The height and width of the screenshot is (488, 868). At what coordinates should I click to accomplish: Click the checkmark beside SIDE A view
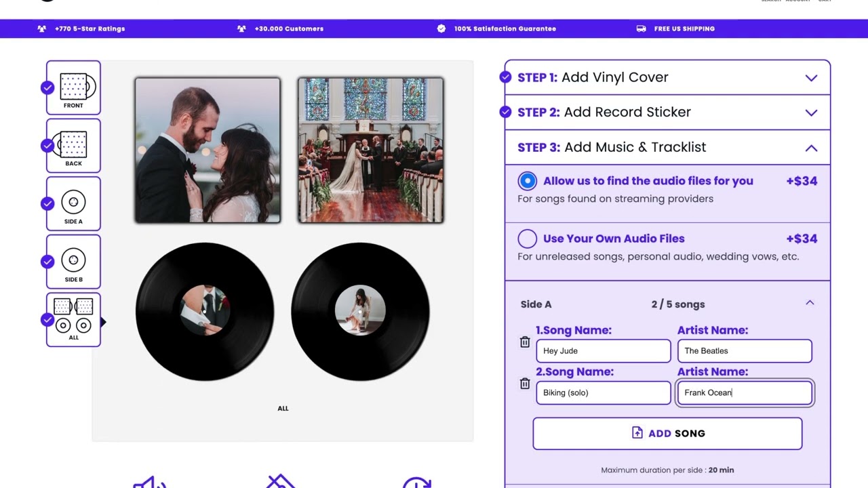47,203
